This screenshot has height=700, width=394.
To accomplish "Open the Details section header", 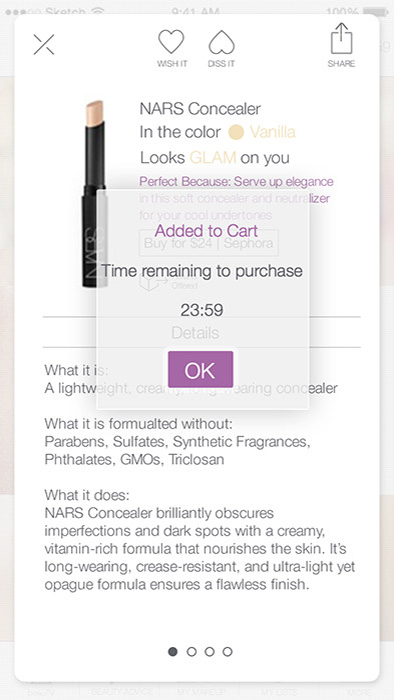I will click(x=195, y=333).
